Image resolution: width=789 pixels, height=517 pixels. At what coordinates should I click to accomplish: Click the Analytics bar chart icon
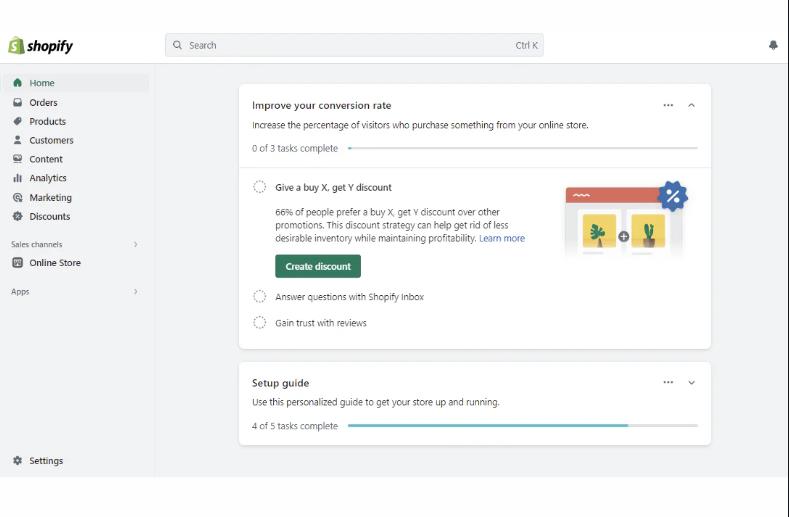click(x=18, y=178)
